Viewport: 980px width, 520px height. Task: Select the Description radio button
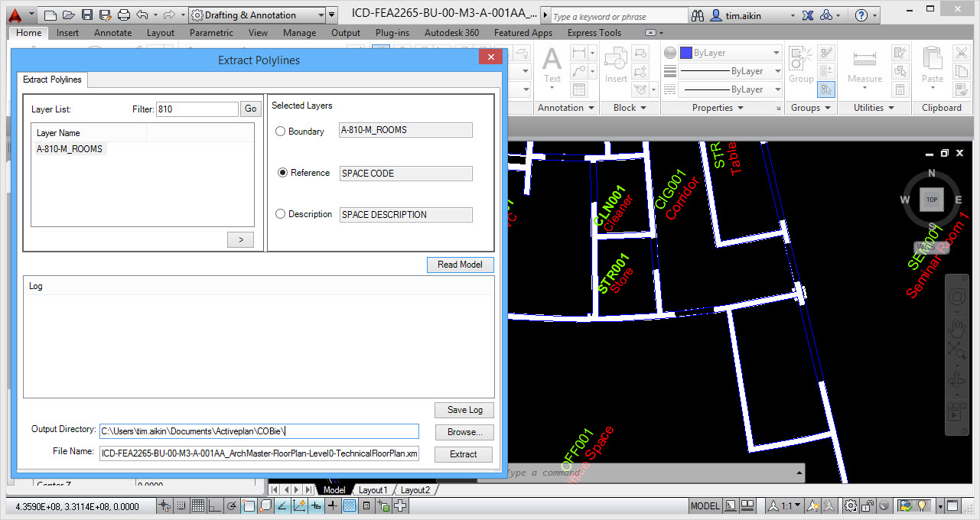[280, 214]
